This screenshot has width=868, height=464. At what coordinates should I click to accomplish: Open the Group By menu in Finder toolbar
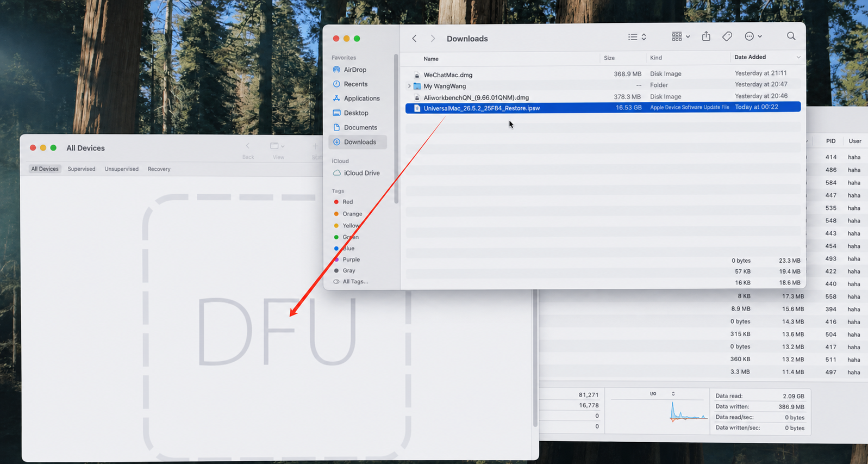tap(680, 36)
